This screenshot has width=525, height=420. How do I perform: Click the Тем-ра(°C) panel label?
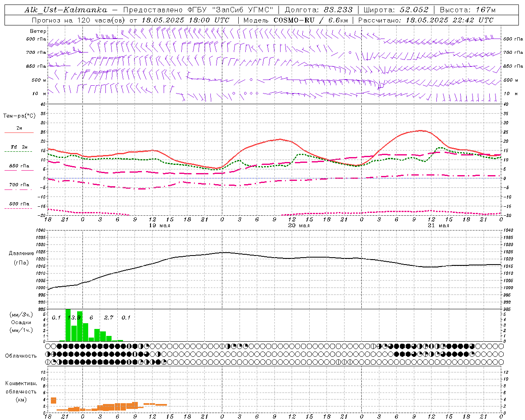(19, 116)
